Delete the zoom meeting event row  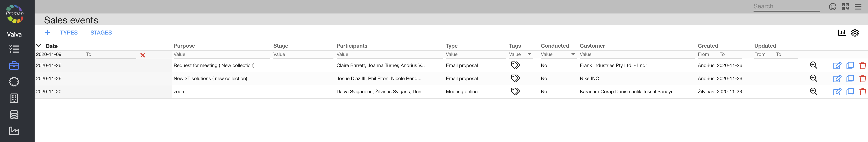pyautogui.click(x=863, y=91)
